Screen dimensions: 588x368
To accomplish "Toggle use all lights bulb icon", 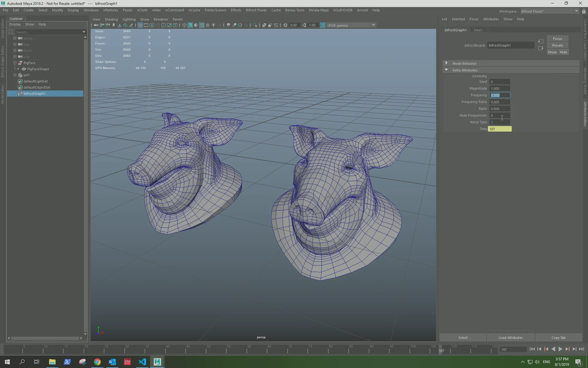I will tap(213, 25).
